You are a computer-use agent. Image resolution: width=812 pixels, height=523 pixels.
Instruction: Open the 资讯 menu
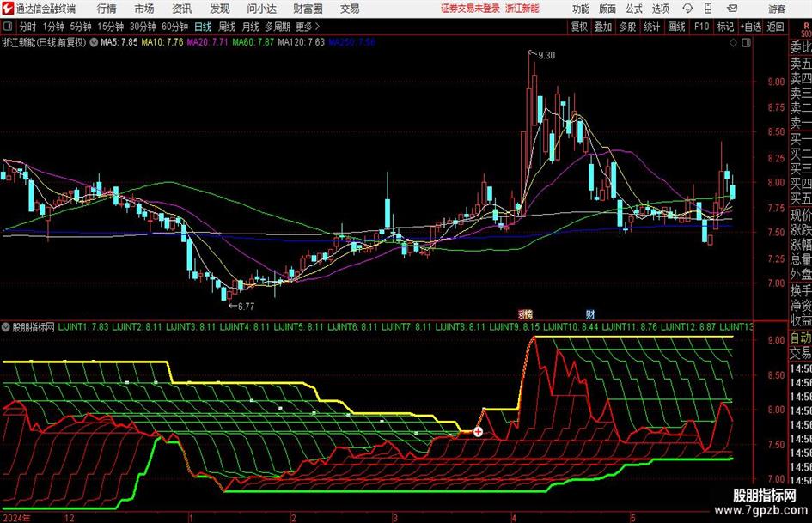coord(182,9)
